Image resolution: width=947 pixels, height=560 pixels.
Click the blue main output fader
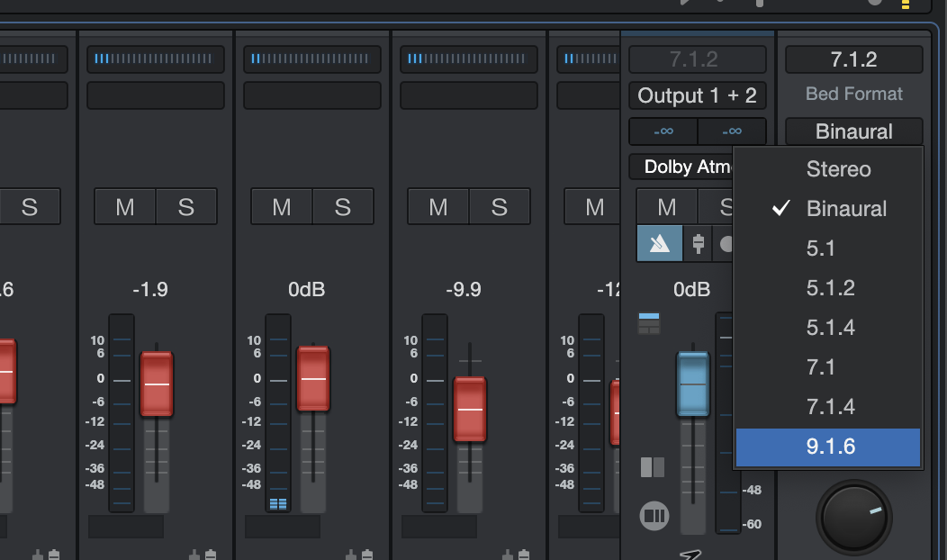coord(693,384)
